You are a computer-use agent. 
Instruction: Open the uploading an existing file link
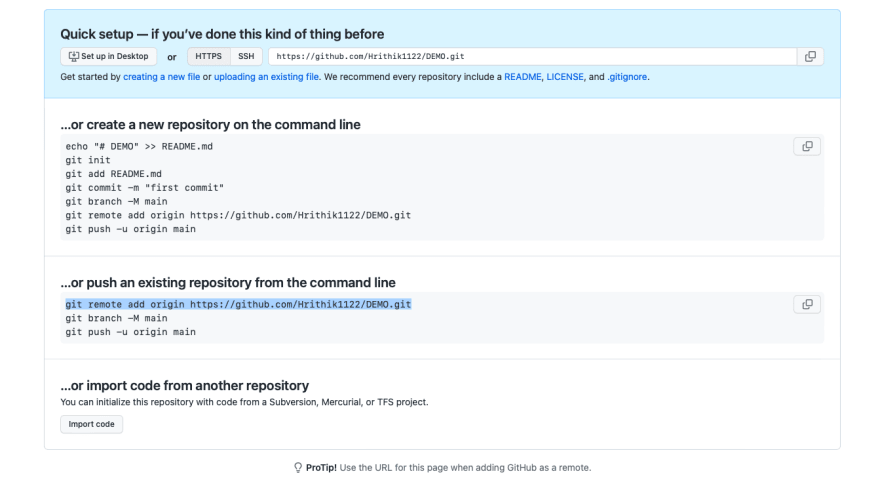coord(266,77)
